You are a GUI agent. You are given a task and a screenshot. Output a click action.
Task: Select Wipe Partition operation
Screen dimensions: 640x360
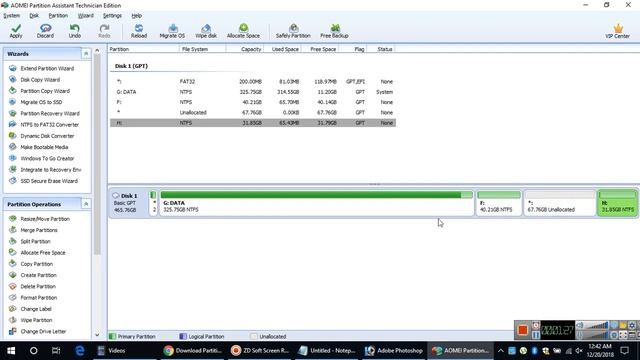pyautogui.click(x=36, y=320)
